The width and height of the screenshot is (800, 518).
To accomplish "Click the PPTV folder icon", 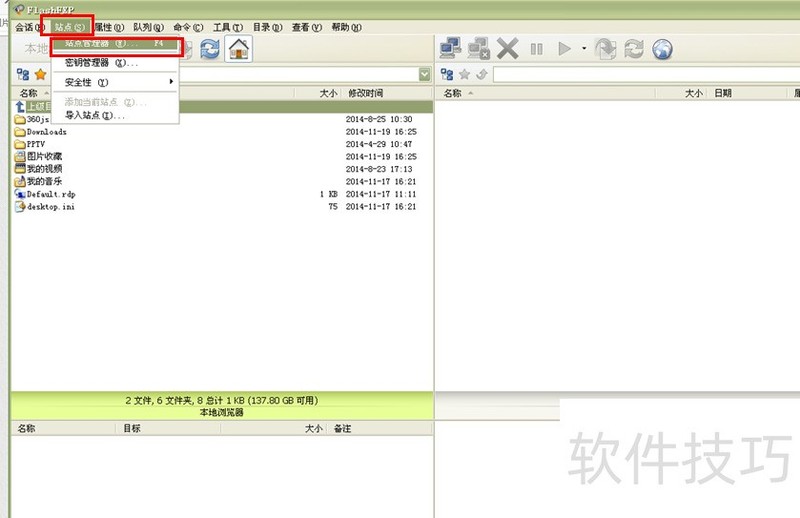I will (20, 144).
